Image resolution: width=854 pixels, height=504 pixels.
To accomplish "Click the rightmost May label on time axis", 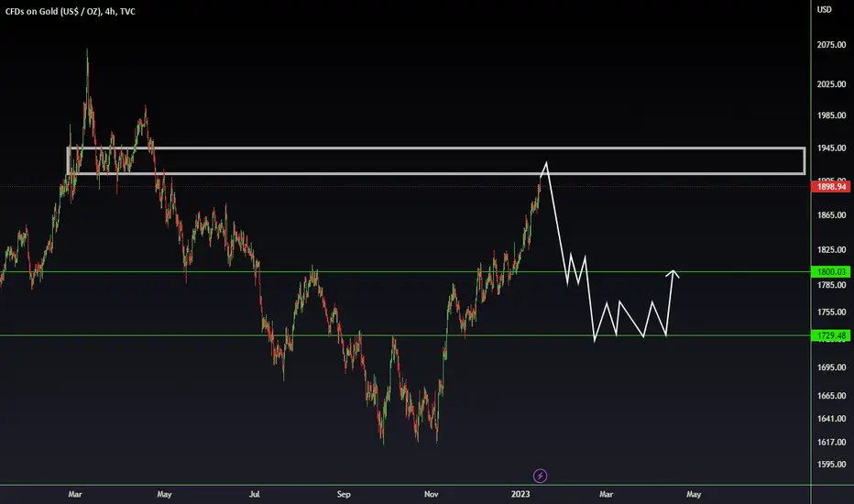I will [x=694, y=494].
